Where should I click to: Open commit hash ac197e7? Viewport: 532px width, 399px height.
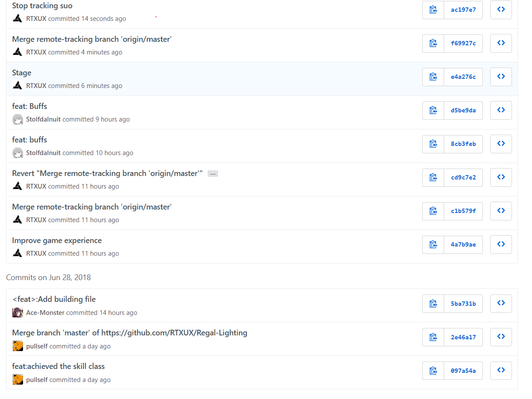coord(463,10)
